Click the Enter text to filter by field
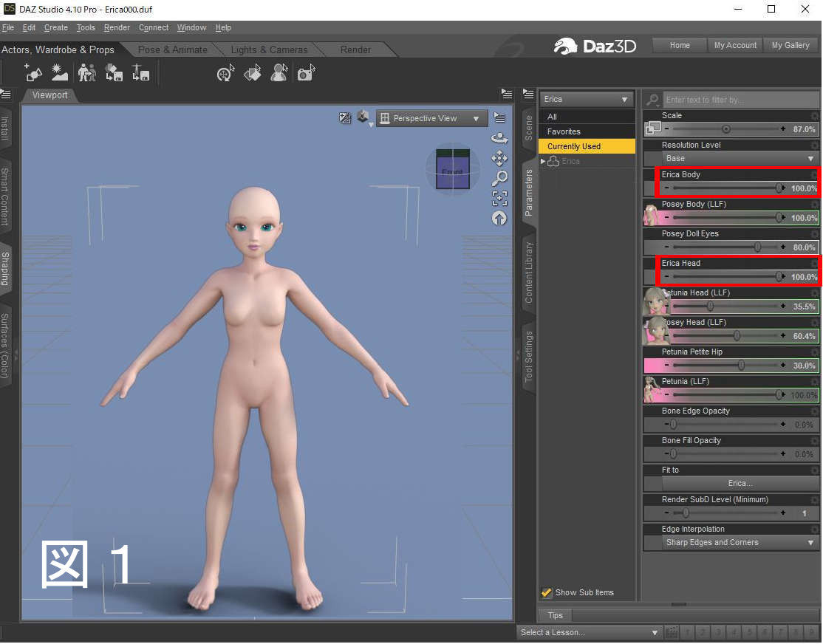823x644 pixels. [740, 100]
